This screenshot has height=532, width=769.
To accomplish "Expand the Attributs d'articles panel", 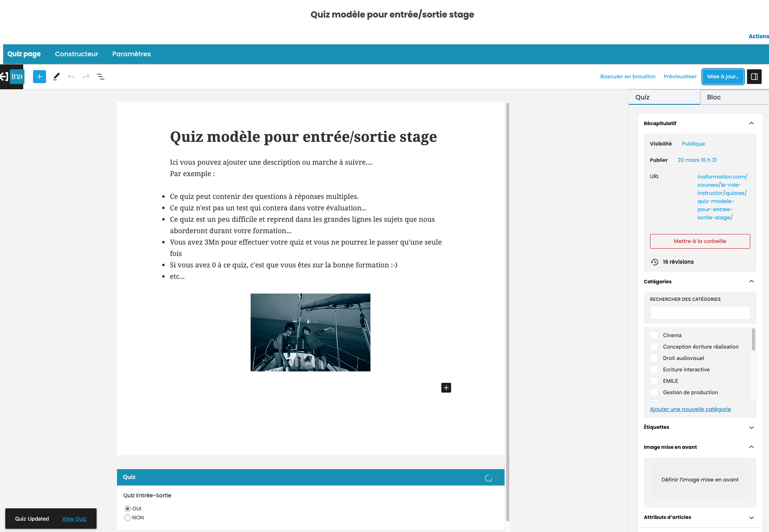I will (x=751, y=518).
